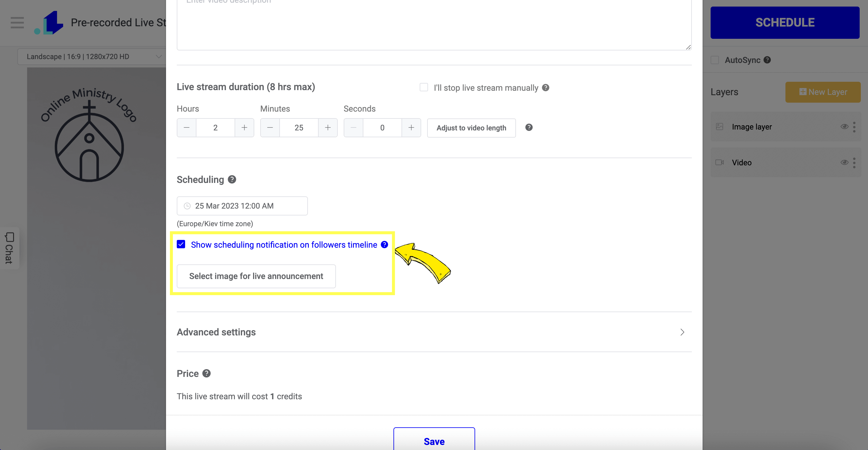868x450 pixels.
Task: Hide the Image layer
Action: [x=844, y=127]
